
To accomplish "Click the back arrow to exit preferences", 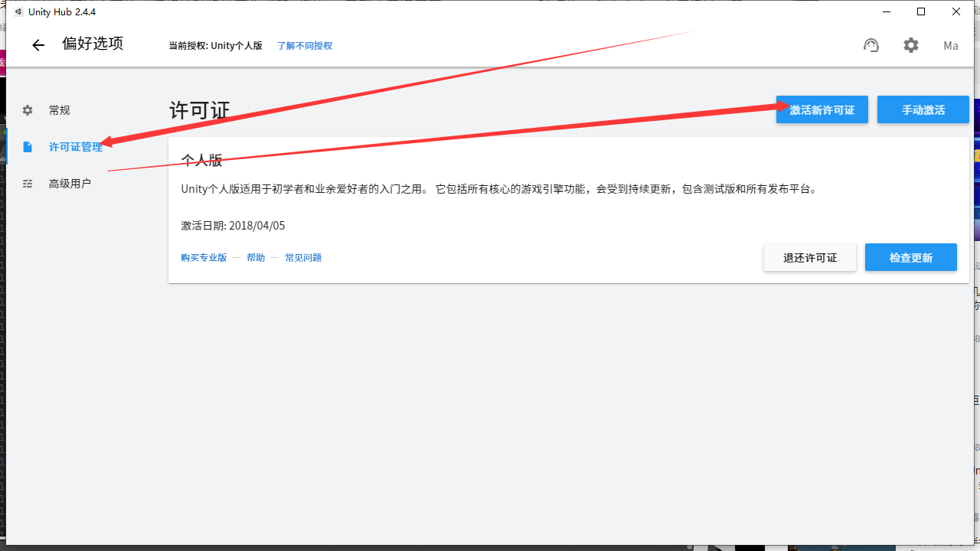I will pyautogui.click(x=38, y=44).
